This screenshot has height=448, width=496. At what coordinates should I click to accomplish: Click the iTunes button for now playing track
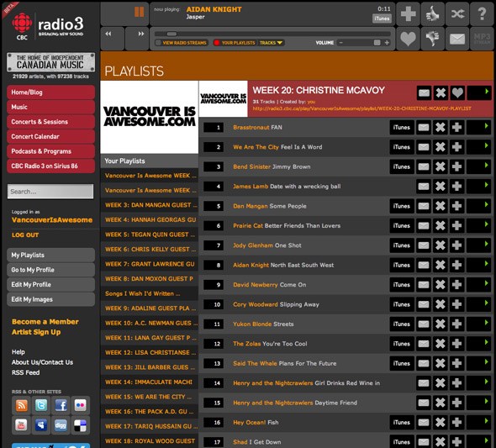point(382,18)
